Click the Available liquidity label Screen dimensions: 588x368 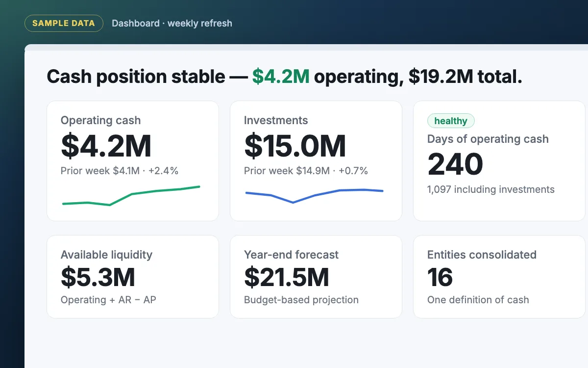pyautogui.click(x=106, y=255)
